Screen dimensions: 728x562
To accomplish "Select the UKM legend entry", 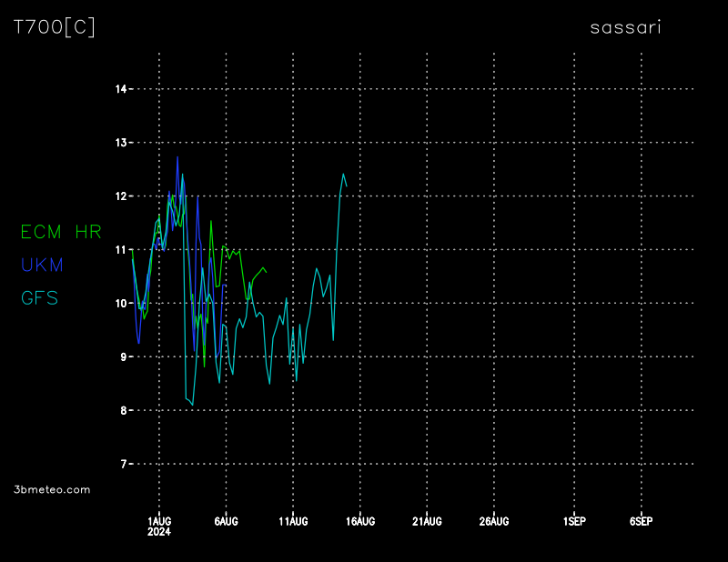I will 42,265.
